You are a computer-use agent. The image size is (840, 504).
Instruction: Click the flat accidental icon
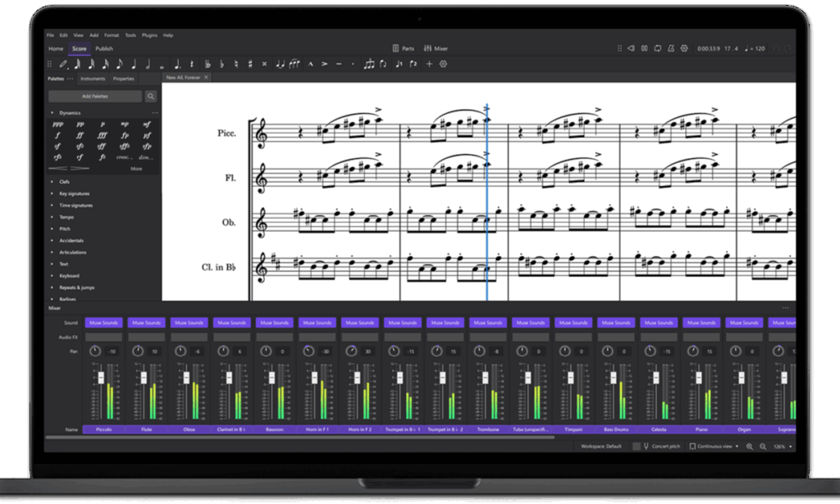coord(221,64)
